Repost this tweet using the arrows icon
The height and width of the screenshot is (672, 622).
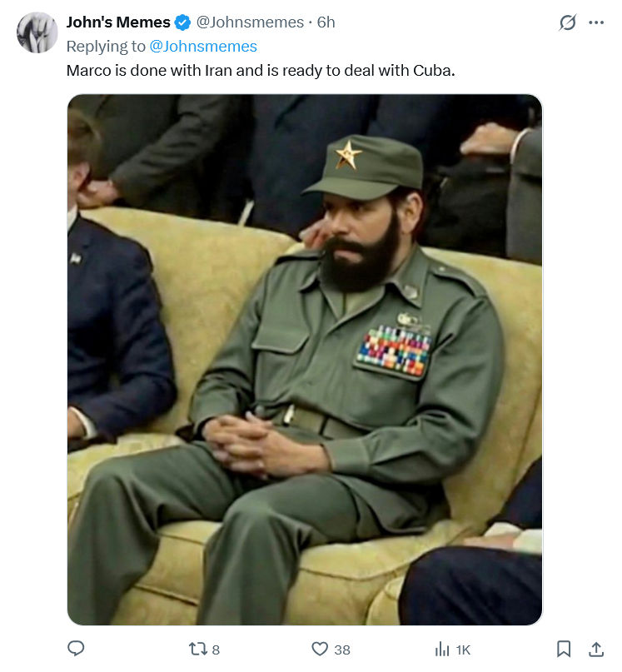click(197, 649)
